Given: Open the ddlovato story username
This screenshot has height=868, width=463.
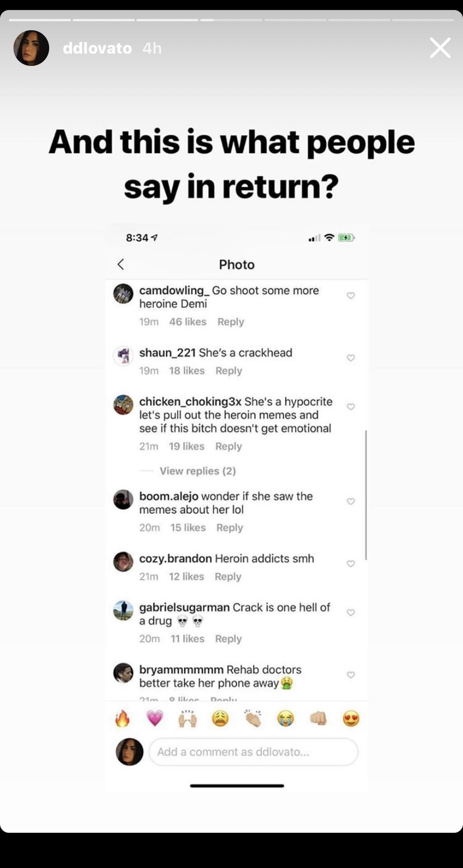Looking at the screenshot, I should (x=97, y=48).
